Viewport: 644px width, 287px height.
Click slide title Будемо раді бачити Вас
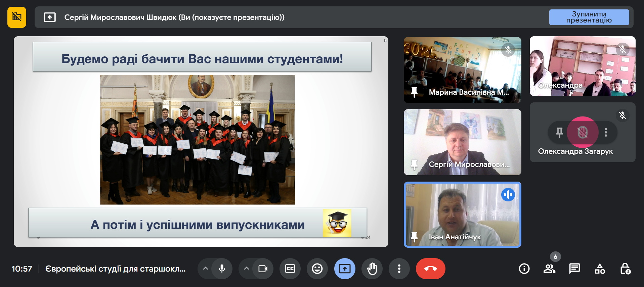202,59
